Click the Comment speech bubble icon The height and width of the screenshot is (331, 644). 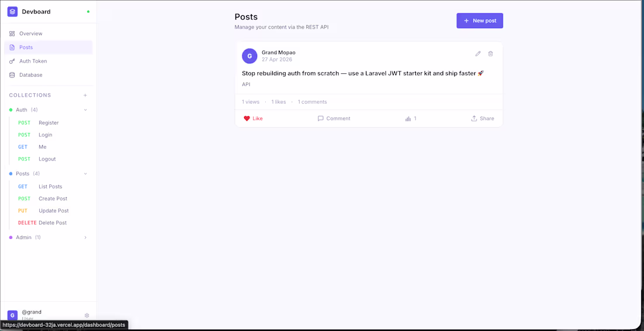point(321,118)
